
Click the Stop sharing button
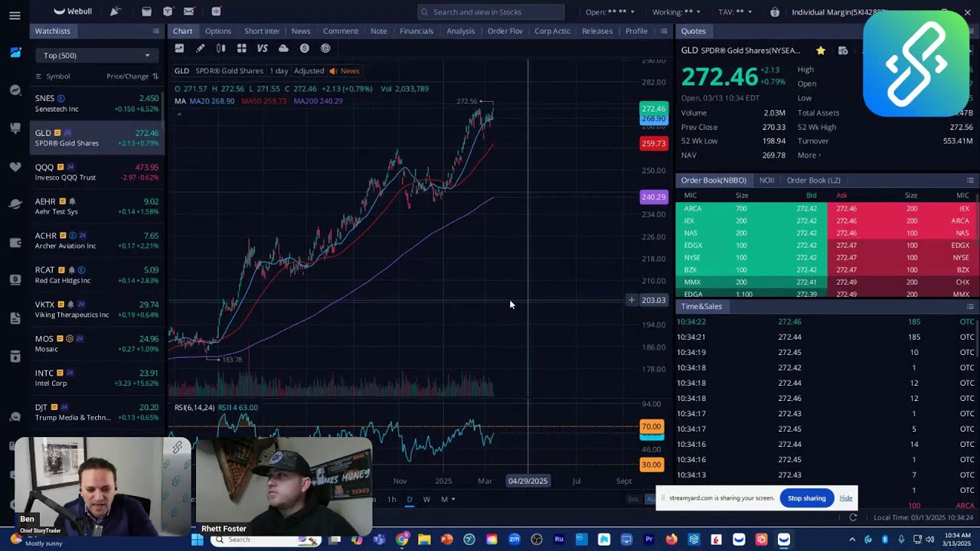click(807, 498)
